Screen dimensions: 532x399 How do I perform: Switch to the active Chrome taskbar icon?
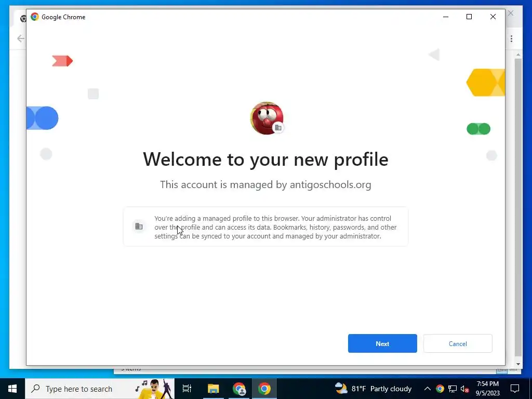pyautogui.click(x=264, y=389)
